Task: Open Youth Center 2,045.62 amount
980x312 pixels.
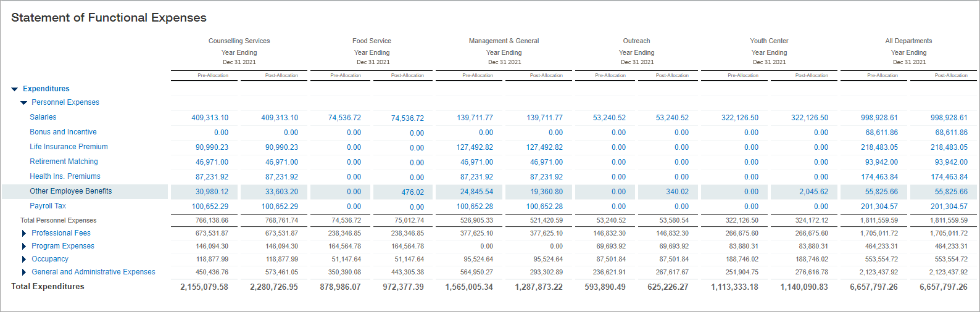Action: tap(813, 192)
